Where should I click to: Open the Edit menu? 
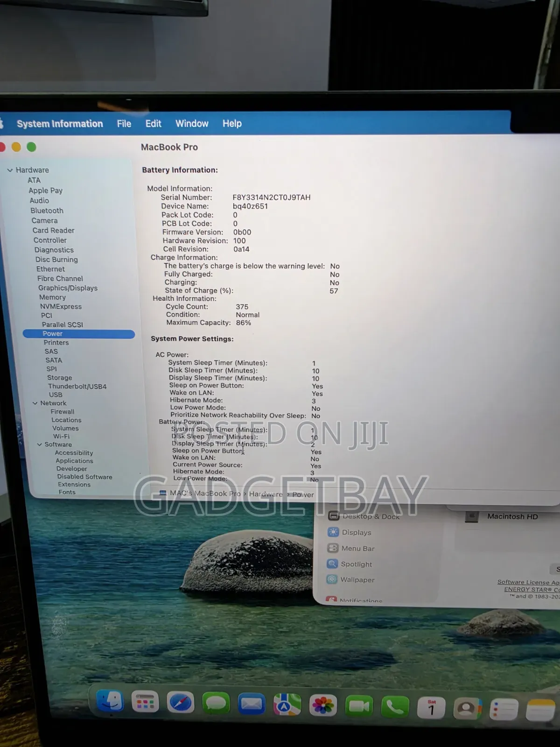153,124
